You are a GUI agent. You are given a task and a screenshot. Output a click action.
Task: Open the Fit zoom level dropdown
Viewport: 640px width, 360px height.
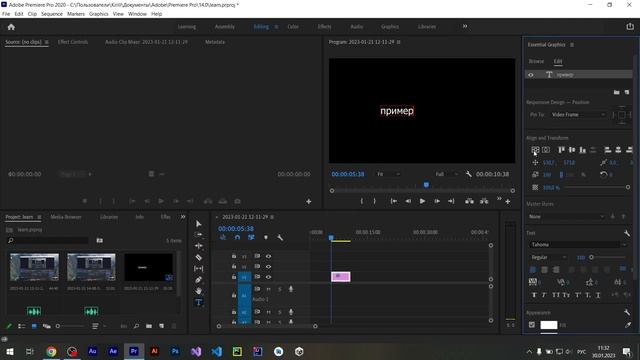[x=388, y=174]
